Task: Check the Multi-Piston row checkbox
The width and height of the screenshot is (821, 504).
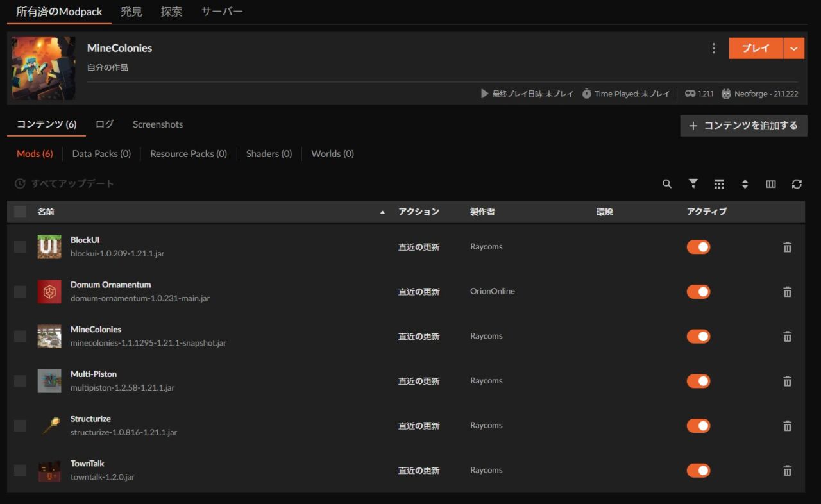Action: [20, 381]
